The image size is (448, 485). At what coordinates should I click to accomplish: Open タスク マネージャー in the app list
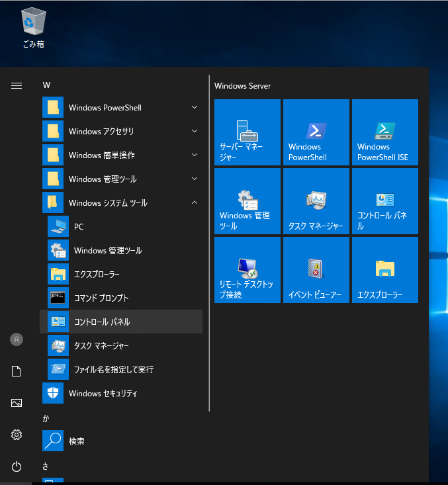coord(121,346)
